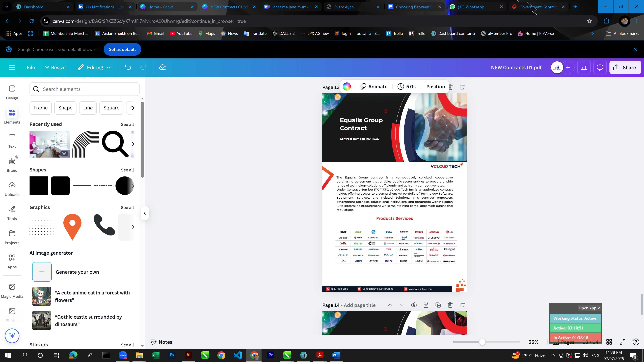Open the Resize menu
The image size is (644, 362).
(55, 67)
